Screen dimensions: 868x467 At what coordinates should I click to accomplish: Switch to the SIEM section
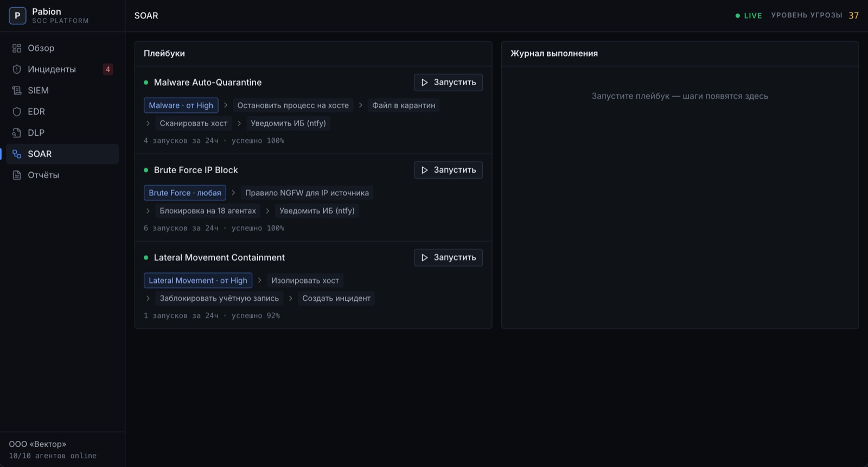[x=62, y=91]
